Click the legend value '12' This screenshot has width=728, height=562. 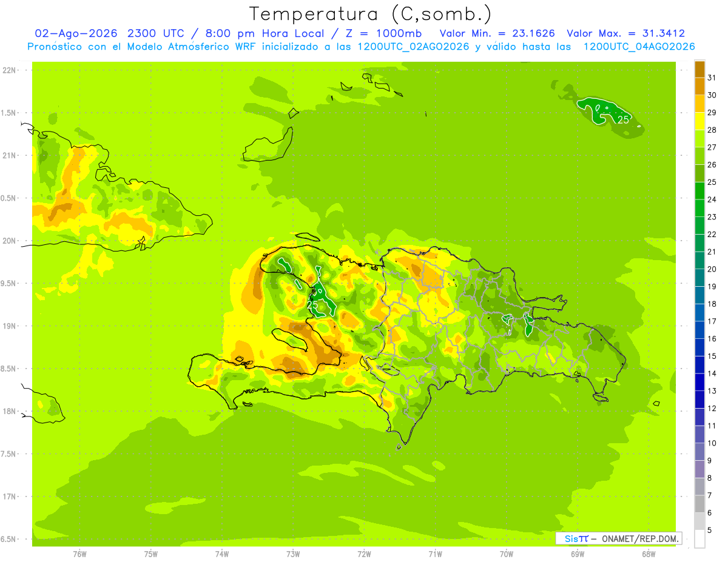(712, 409)
